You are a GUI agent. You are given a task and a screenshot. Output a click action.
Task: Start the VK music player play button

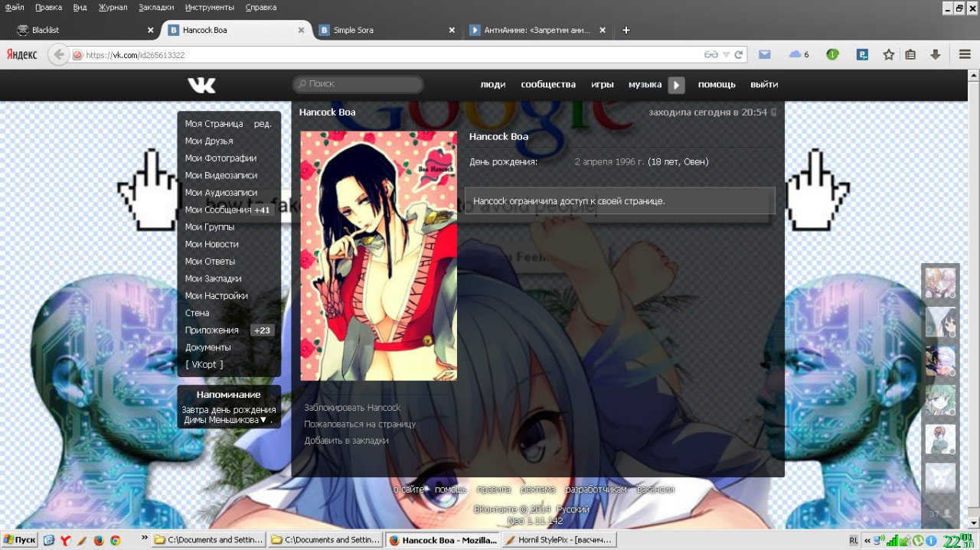[x=676, y=85]
